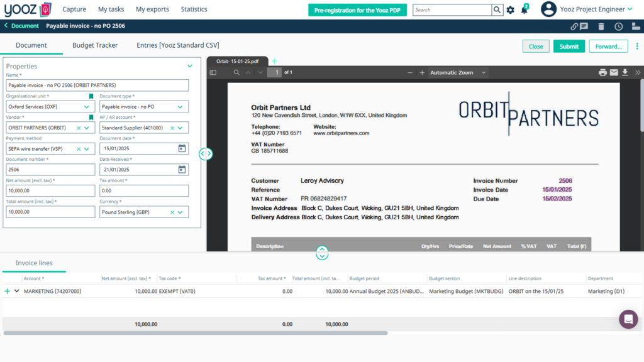Click the Forward... button
The image size is (644, 362).
[x=608, y=47]
